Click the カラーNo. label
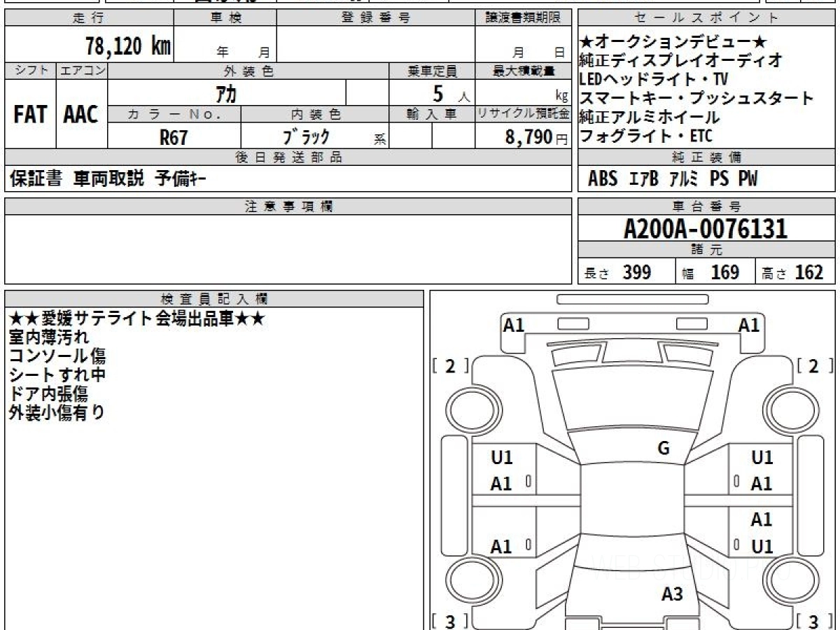 click(x=174, y=114)
